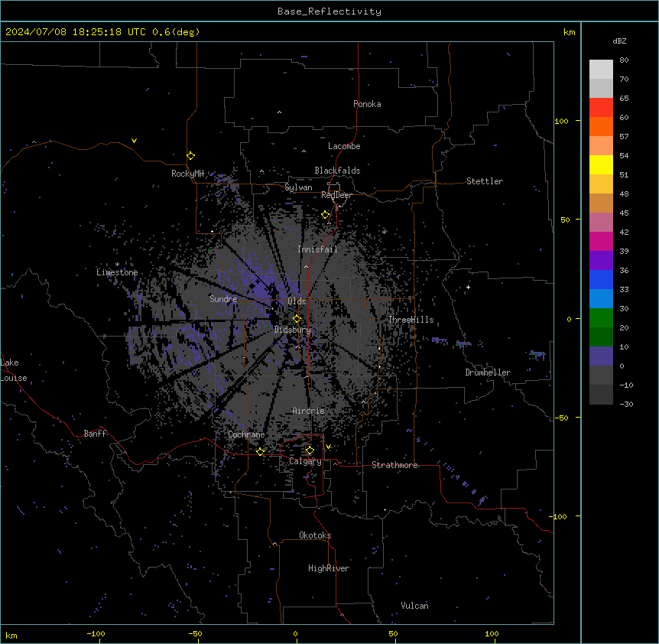Pick the bright yellow 54 dBZ swatch
This screenshot has width=659, height=644.
pos(601,164)
